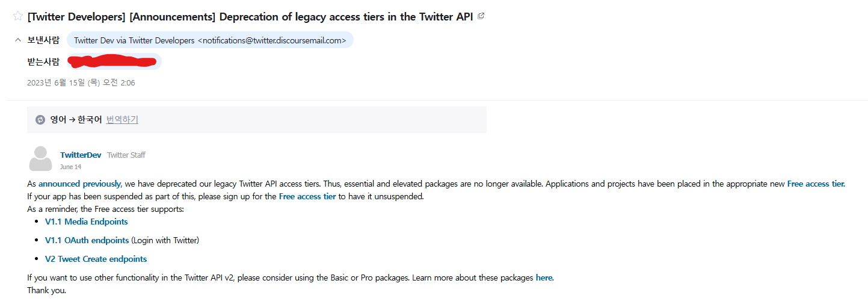Click '(Login with Twitter)' text
Viewport: 868px width, 304px height.
pos(165,240)
